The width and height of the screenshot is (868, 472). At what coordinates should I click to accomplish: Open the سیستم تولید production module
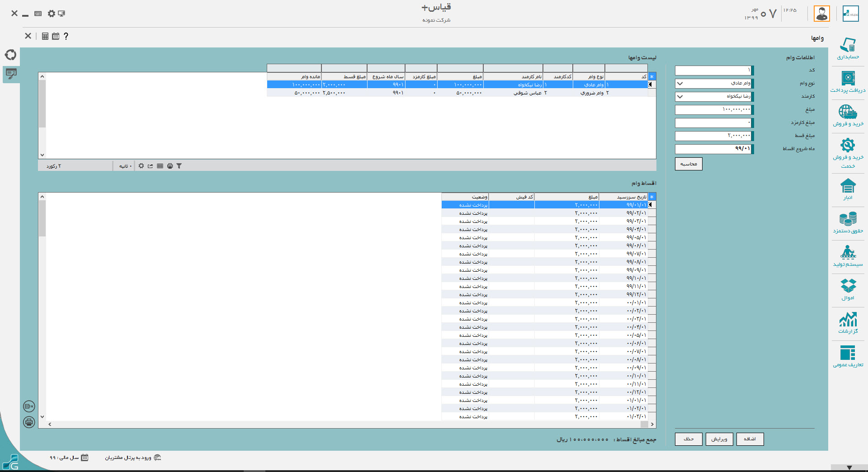tap(848, 256)
